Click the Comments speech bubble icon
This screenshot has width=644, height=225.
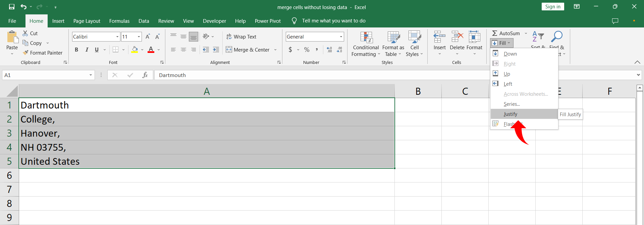(x=615, y=21)
